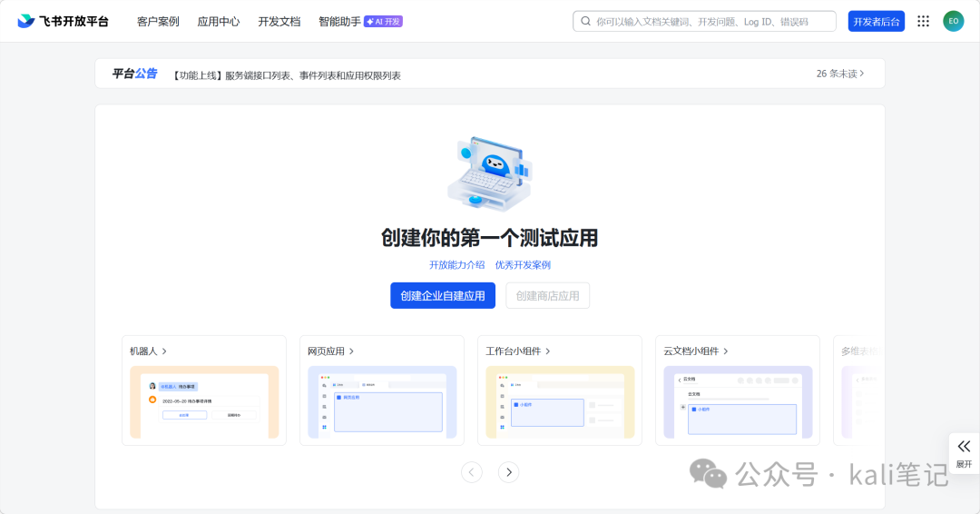Open 开放能力介绍 link

[x=456, y=265]
